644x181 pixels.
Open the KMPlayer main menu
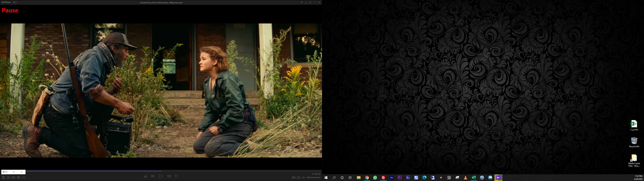coord(6,2)
